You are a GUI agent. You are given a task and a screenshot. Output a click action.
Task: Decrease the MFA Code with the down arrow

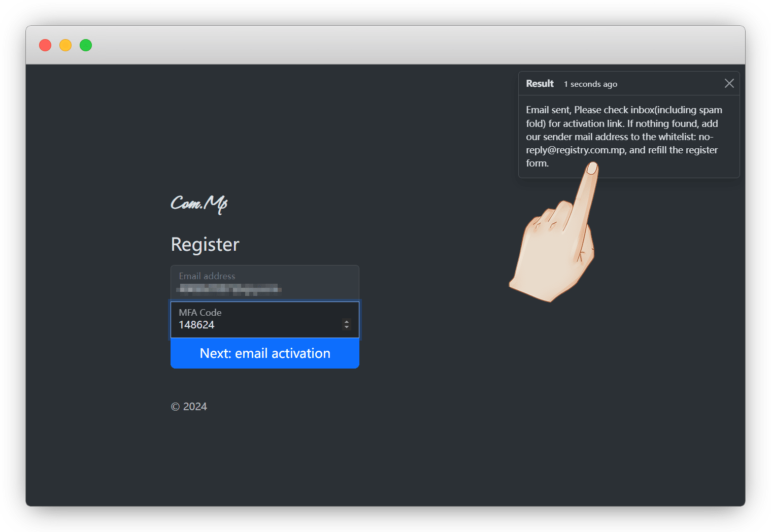click(x=347, y=327)
